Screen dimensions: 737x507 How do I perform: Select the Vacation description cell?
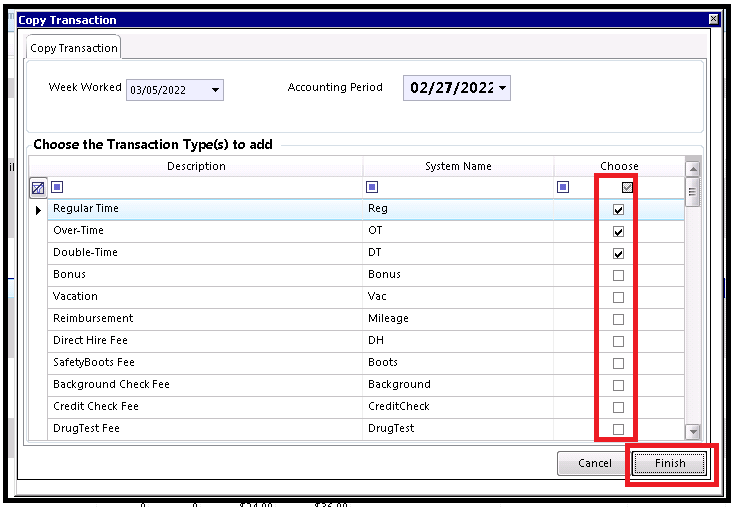tap(205, 297)
